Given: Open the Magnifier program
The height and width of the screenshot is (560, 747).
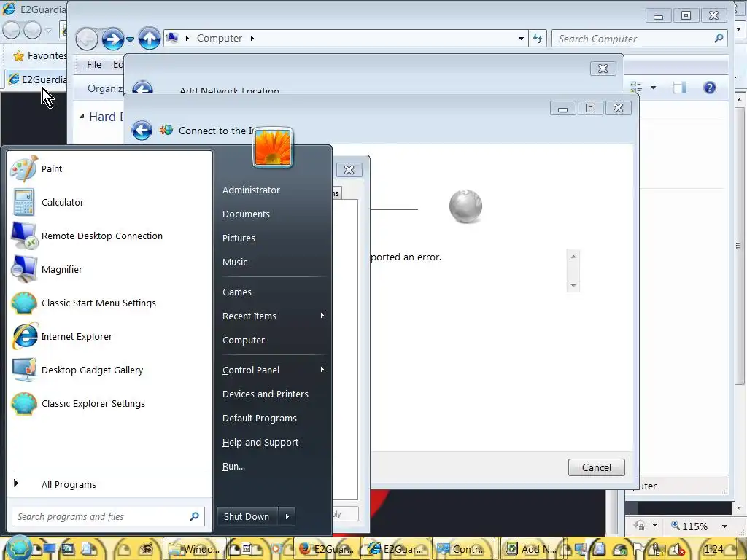Looking at the screenshot, I should [x=109, y=269].
